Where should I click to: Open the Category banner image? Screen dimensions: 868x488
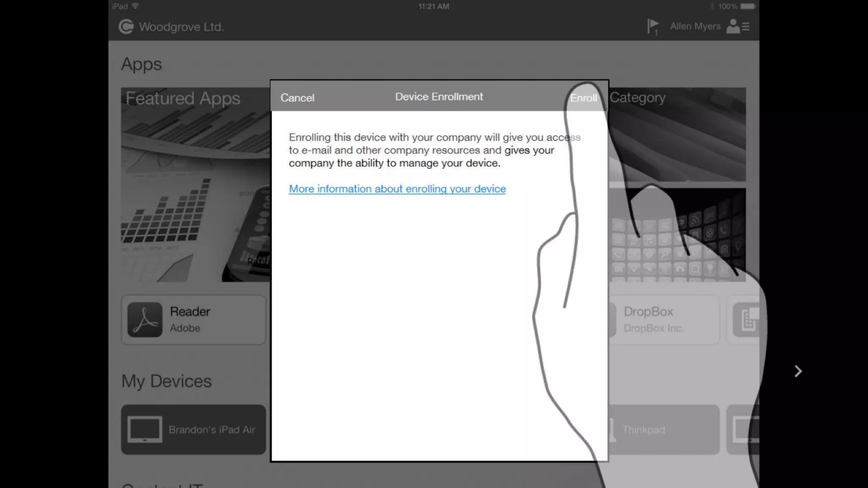tap(677, 136)
